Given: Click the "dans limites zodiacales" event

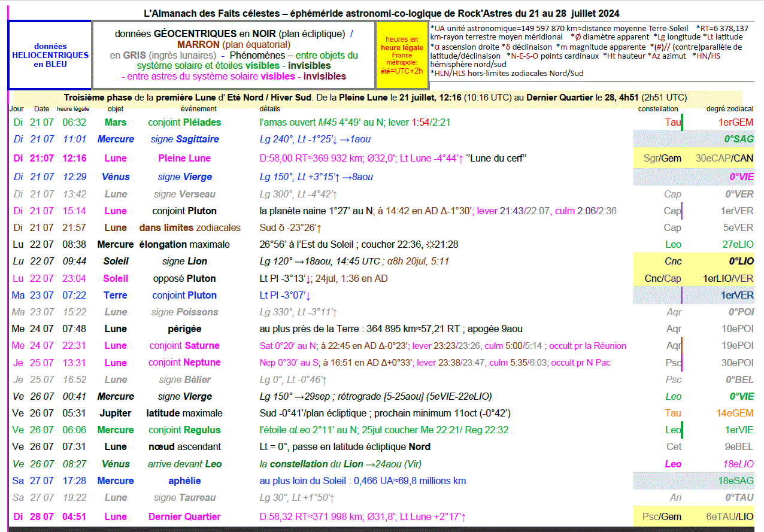Looking at the screenshot, I should [190, 227].
